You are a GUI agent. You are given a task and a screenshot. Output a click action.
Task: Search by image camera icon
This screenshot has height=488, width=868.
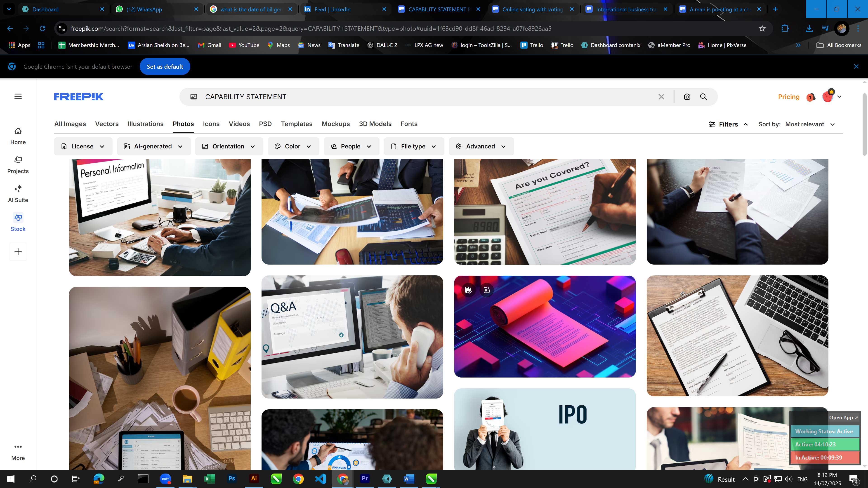coord(687,97)
